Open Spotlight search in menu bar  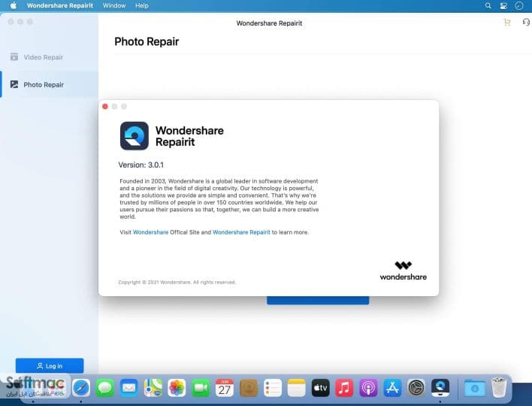488,6
